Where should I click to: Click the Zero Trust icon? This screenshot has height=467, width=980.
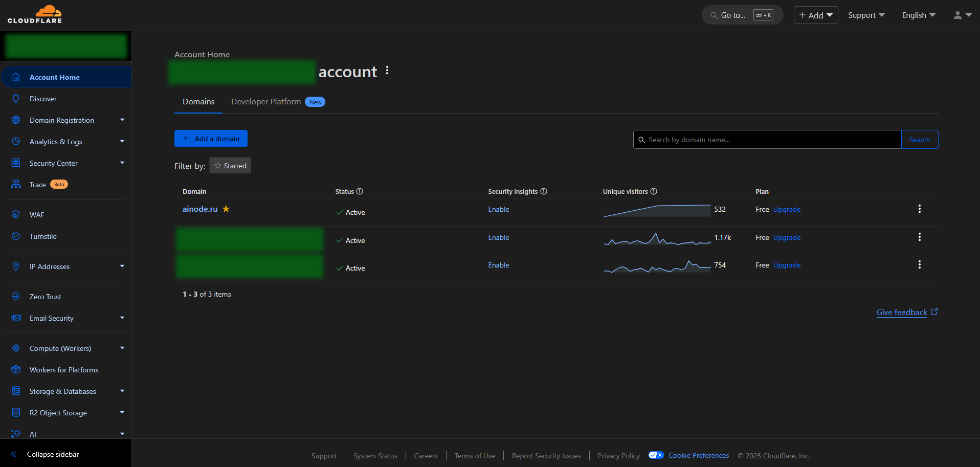16,296
